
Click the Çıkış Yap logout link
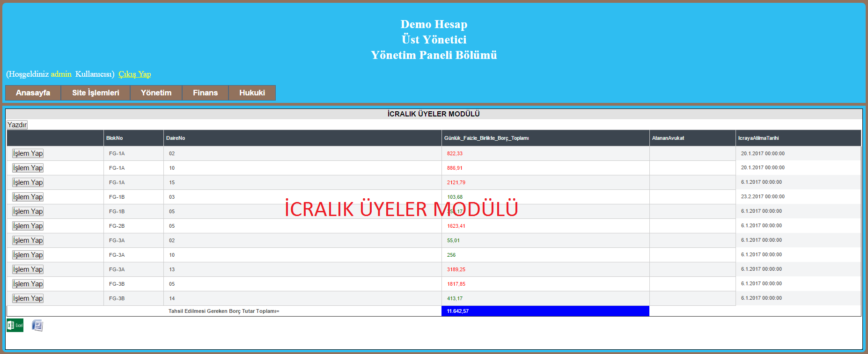point(134,74)
